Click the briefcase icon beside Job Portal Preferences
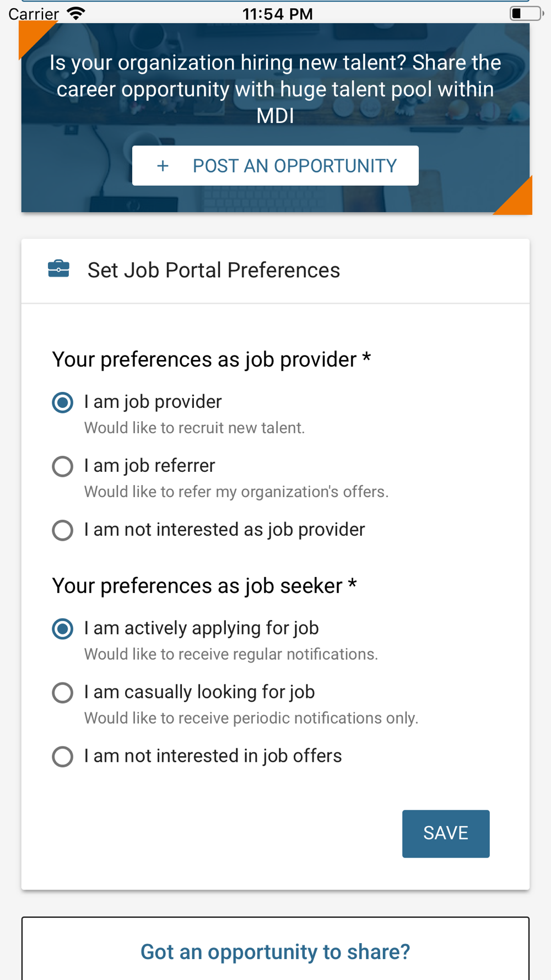Image resolution: width=551 pixels, height=980 pixels. [58, 269]
